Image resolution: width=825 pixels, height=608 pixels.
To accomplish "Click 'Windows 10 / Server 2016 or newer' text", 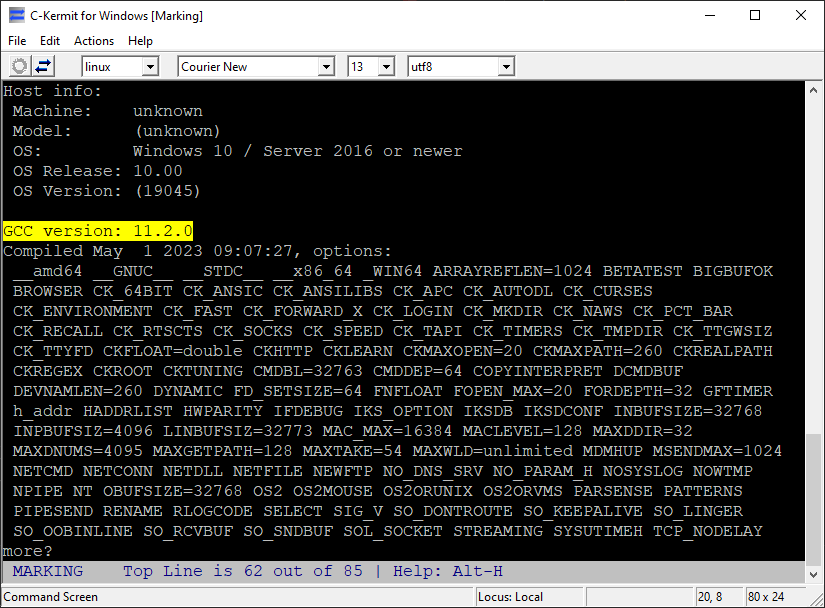I will pyautogui.click(x=298, y=151).
